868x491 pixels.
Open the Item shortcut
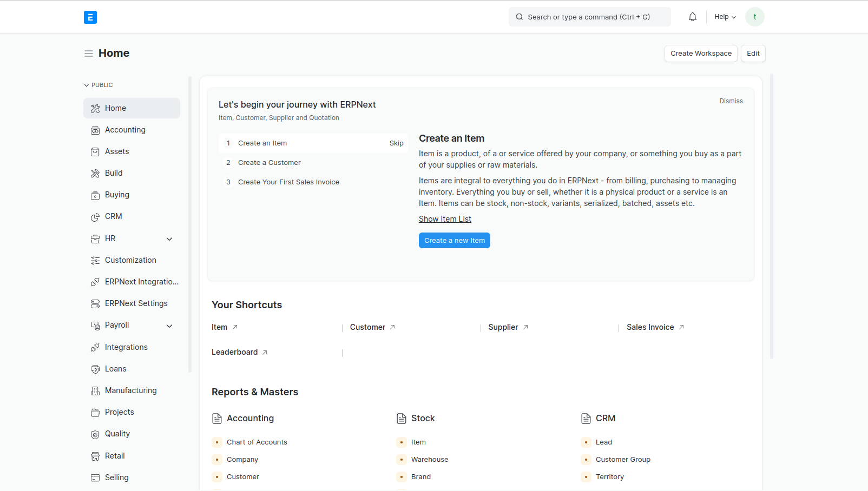(x=225, y=327)
